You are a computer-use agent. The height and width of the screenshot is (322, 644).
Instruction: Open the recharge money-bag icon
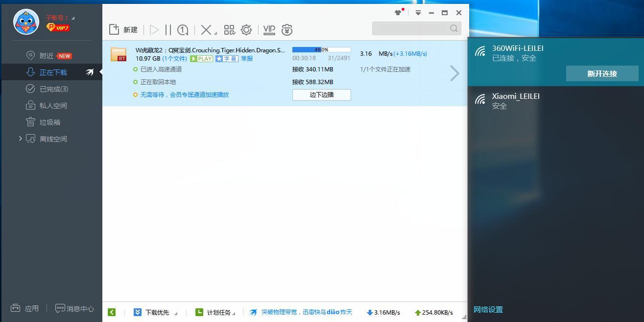pos(286,30)
